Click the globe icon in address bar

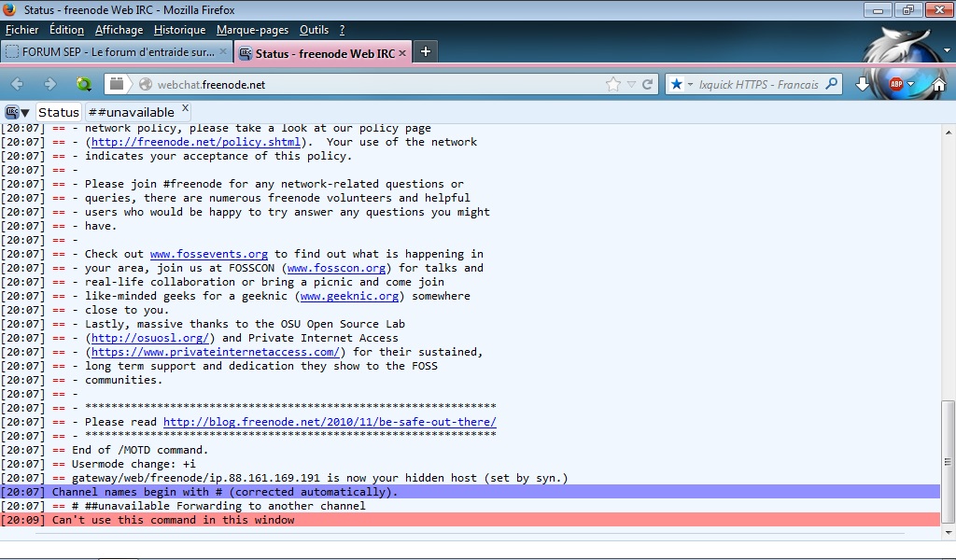point(145,85)
